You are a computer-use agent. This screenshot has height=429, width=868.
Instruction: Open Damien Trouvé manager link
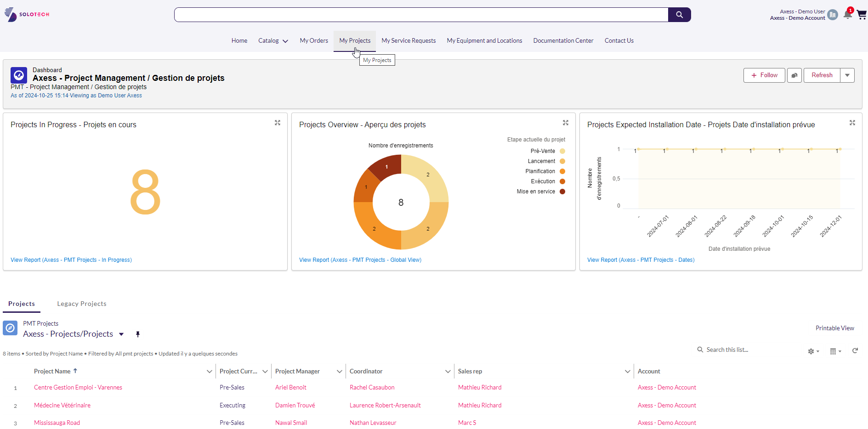(x=295, y=406)
